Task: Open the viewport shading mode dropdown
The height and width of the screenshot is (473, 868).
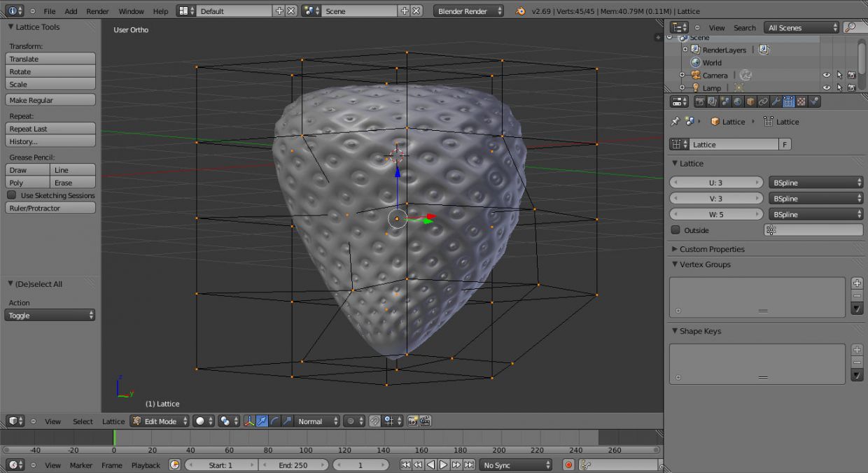Action: pos(203,421)
